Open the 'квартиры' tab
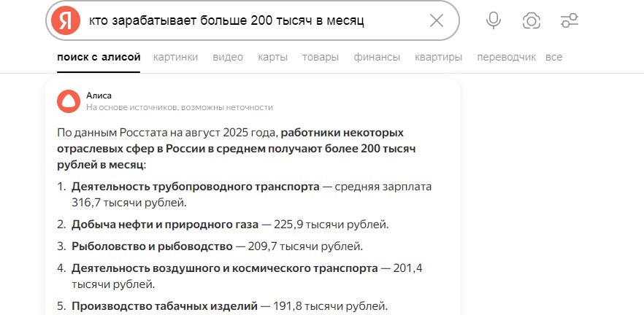Screen dimensions: 644x315 438,58
